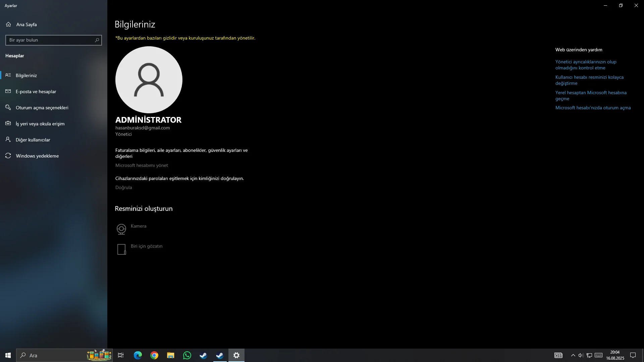Click Microsoft hesabımı yönet link
This screenshot has height=362, width=644.
point(142,165)
